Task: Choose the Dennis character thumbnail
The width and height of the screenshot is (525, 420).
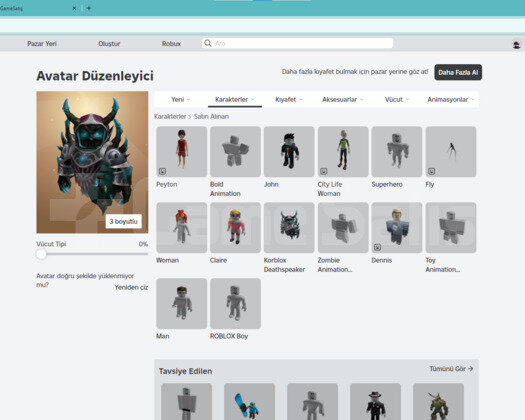Action: click(397, 227)
